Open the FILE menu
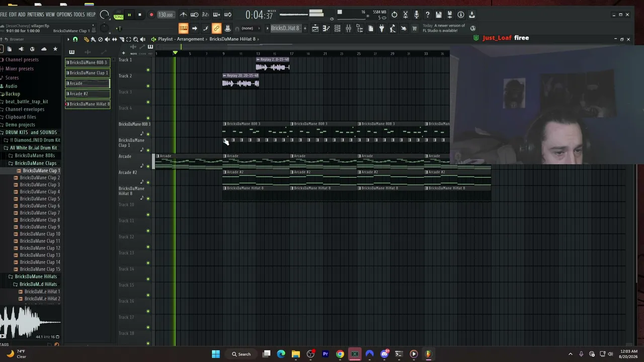Viewport: 644px width, 362px height. point(4,15)
